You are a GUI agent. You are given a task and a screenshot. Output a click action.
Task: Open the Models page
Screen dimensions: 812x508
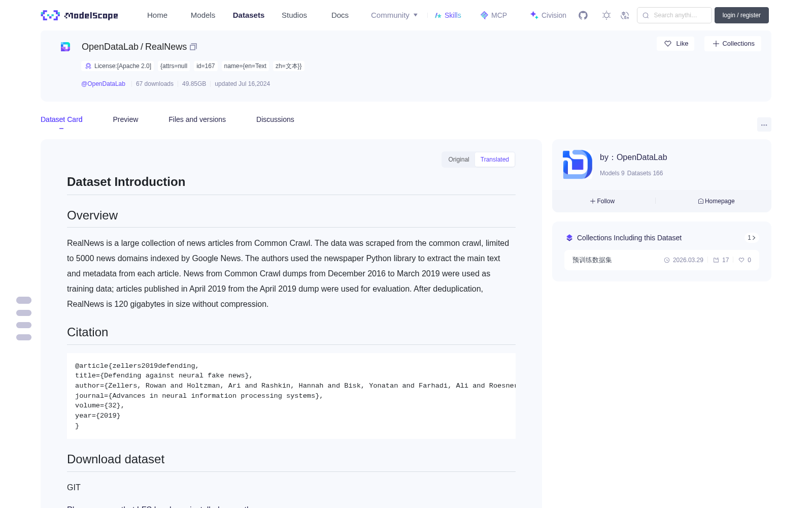(x=203, y=15)
